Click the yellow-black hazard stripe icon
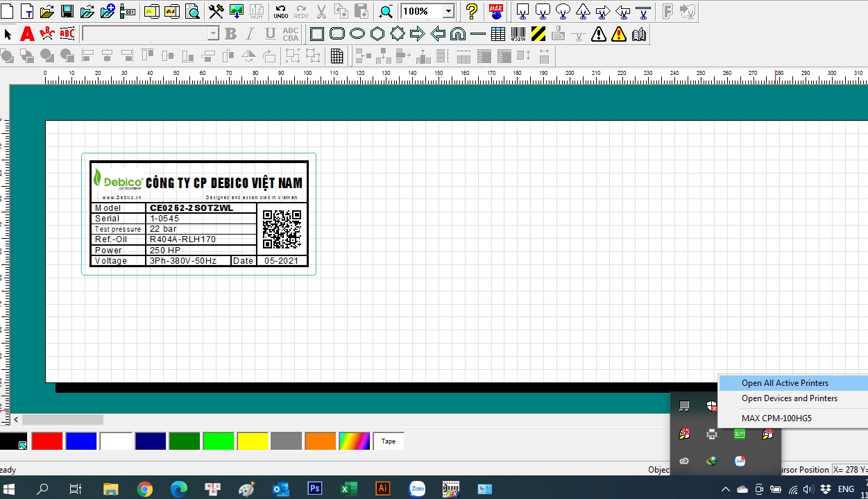The width and height of the screenshot is (868, 499). pos(538,34)
